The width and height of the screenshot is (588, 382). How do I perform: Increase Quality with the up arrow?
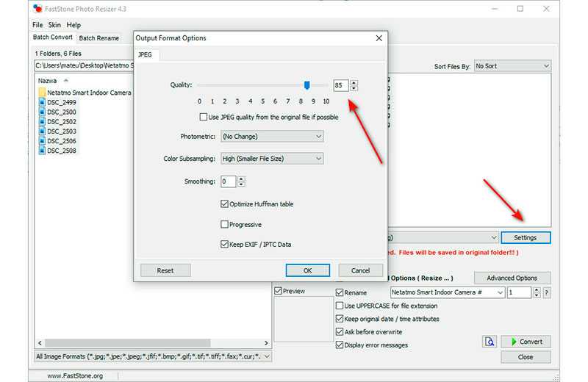[354, 82]
